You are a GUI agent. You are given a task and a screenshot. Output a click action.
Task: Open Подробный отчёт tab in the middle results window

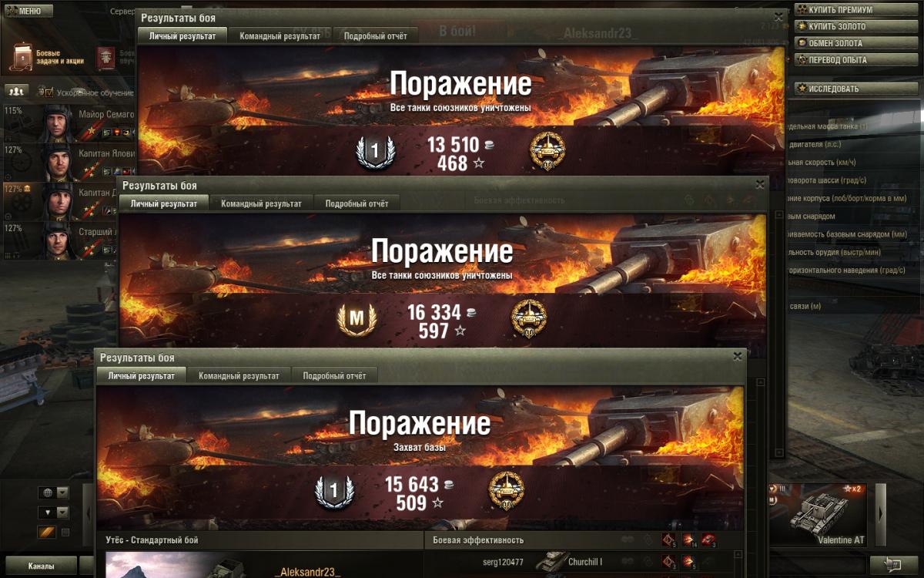pos(357,203)
